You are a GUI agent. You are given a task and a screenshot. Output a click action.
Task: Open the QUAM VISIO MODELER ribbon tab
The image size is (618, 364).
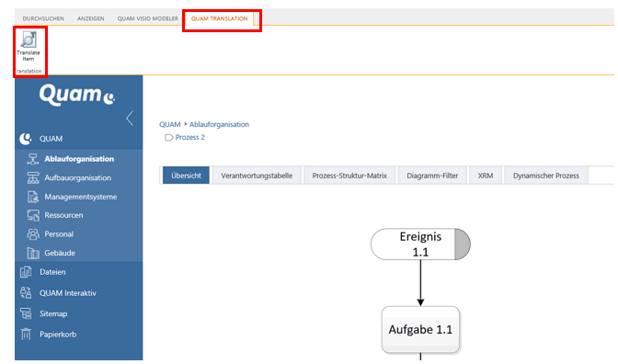pyautogui.click(x=147, y=18)
